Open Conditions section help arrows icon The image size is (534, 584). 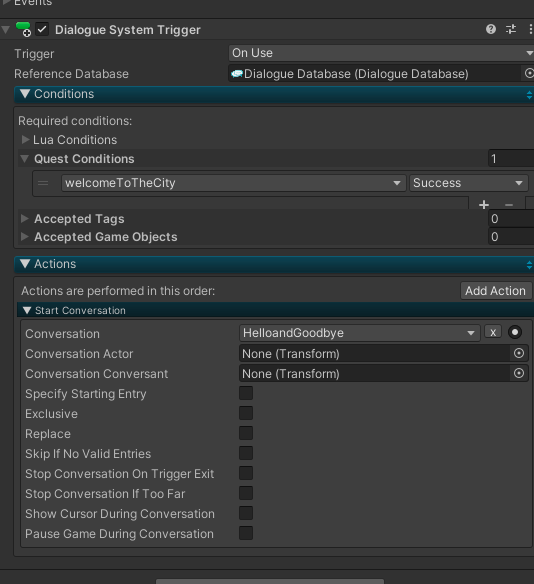529,95
